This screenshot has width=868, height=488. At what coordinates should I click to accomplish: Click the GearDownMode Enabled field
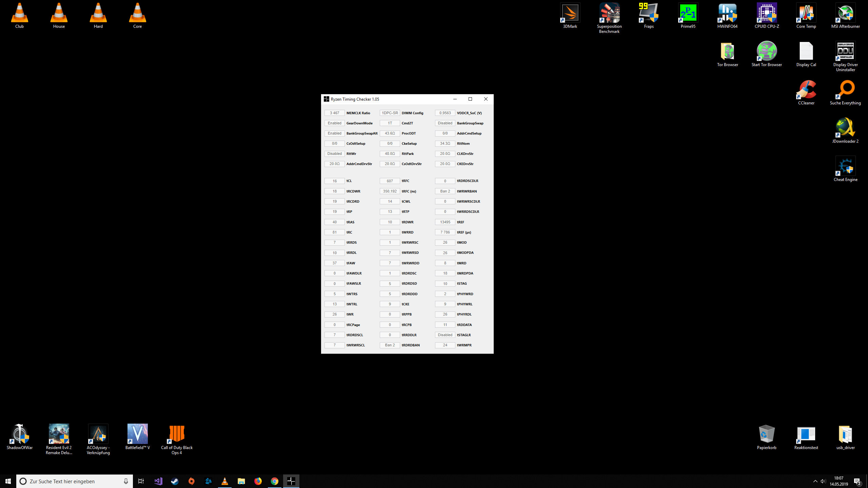pyautogui.click(x=334, y=123)
